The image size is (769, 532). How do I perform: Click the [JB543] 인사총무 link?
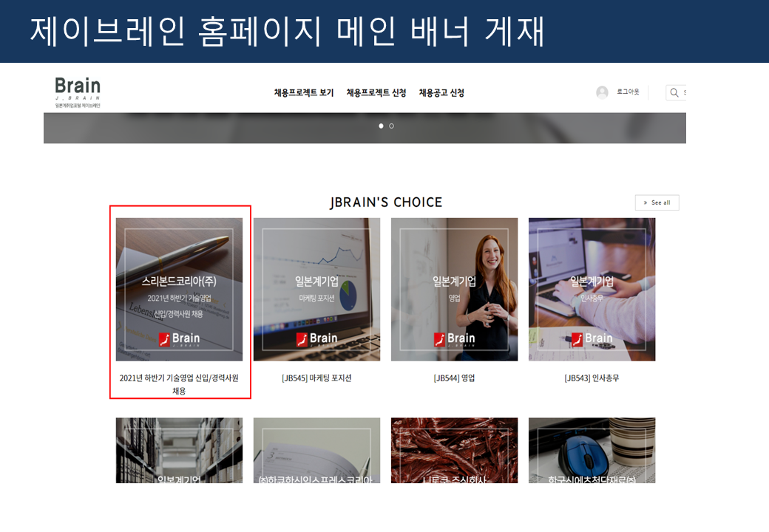click(x=592, y=378)
